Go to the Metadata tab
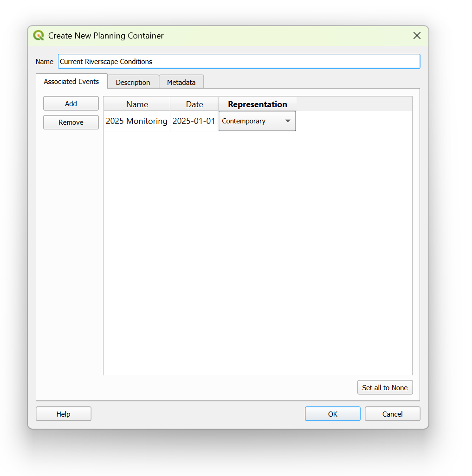 pos(181,83)
